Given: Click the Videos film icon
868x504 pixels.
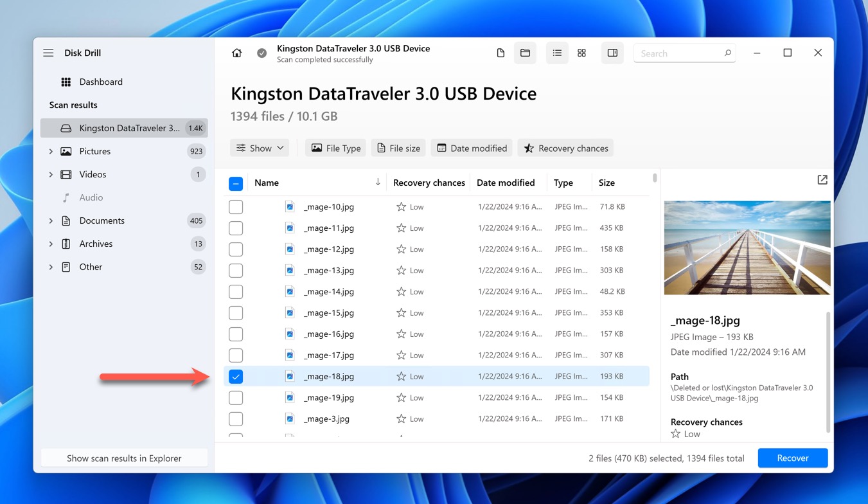Looking at the screenshot, I should (66, 174).
